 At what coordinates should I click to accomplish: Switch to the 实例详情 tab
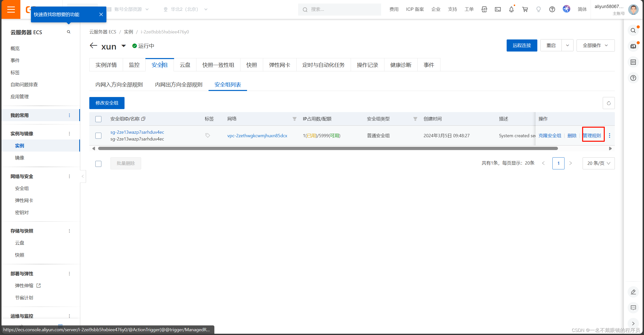106,65
